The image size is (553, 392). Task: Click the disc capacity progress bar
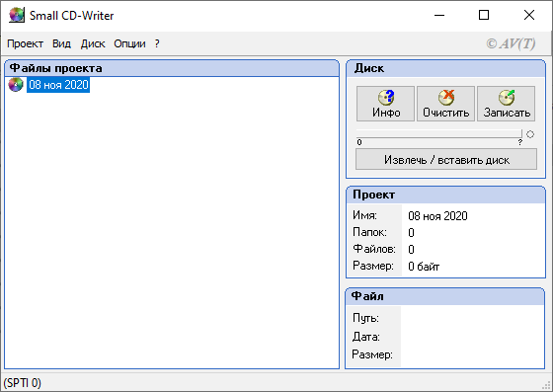pyautogui.click(x=439, y=133)
